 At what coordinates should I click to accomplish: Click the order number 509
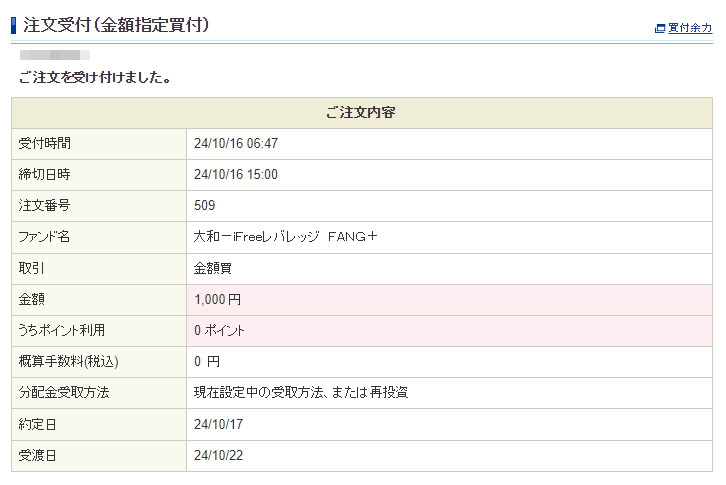[x=205, y=206]
